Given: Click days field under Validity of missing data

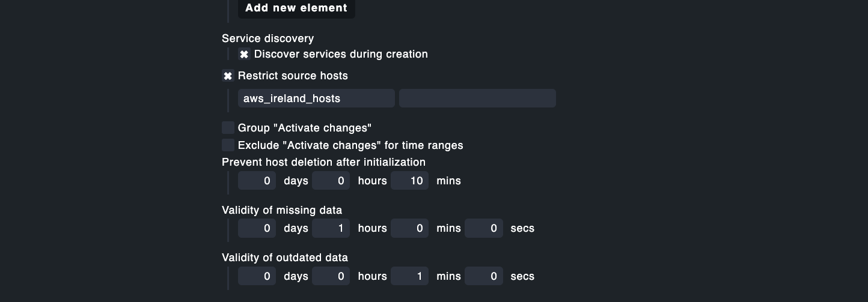Looking at the screenshot, I should [x=257, y=228].
